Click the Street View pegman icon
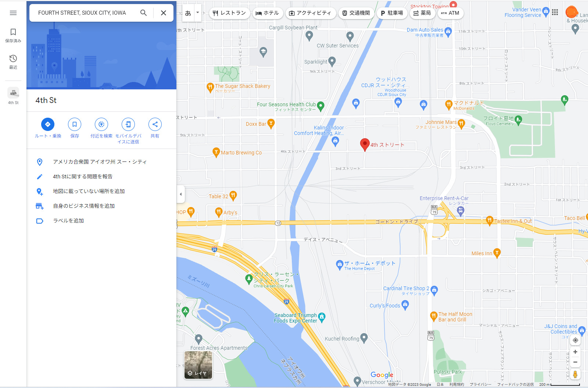 tap(575, 374)
